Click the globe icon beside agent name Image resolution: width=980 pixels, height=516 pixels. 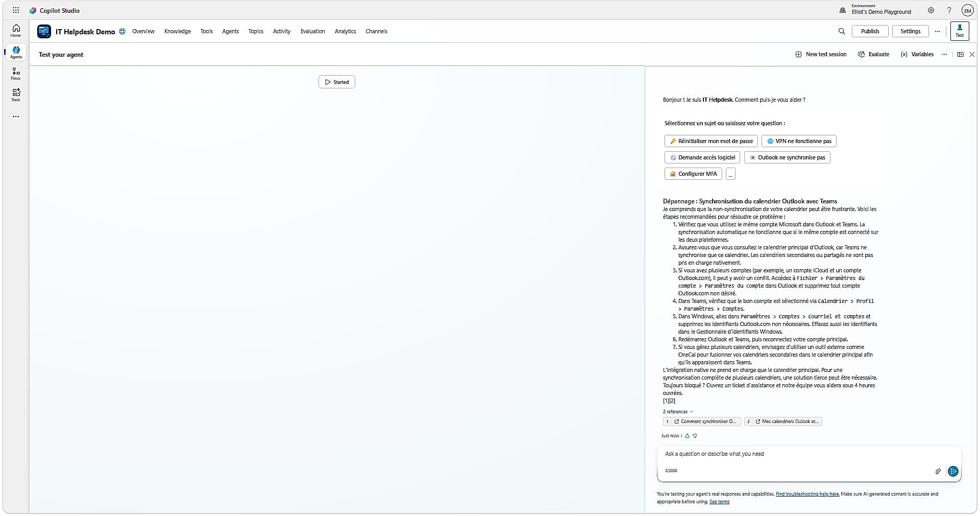[122, 31]
